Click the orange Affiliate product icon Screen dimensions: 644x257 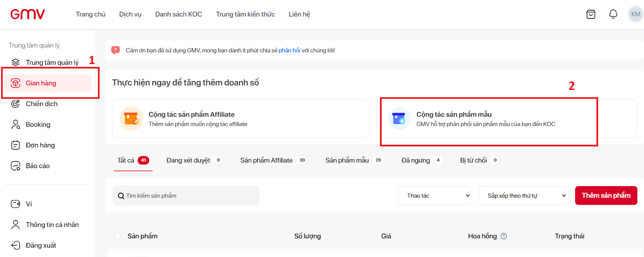tap(131, 119)
